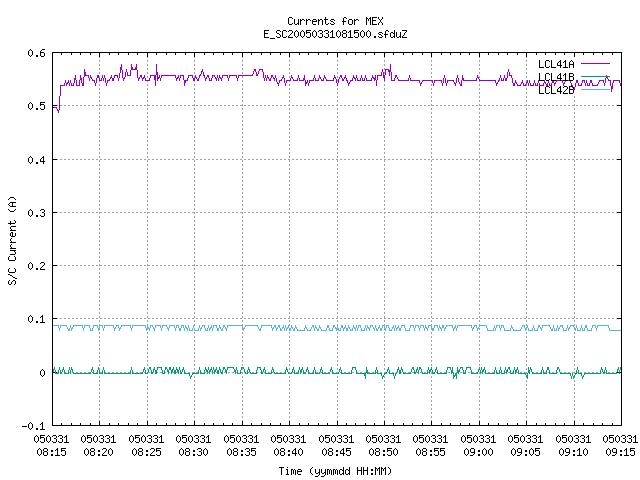The width and height of the screenshot is (640, 480).
Task: Click the 0.6 y-axis tick label
Action: (x=36, y=53)
